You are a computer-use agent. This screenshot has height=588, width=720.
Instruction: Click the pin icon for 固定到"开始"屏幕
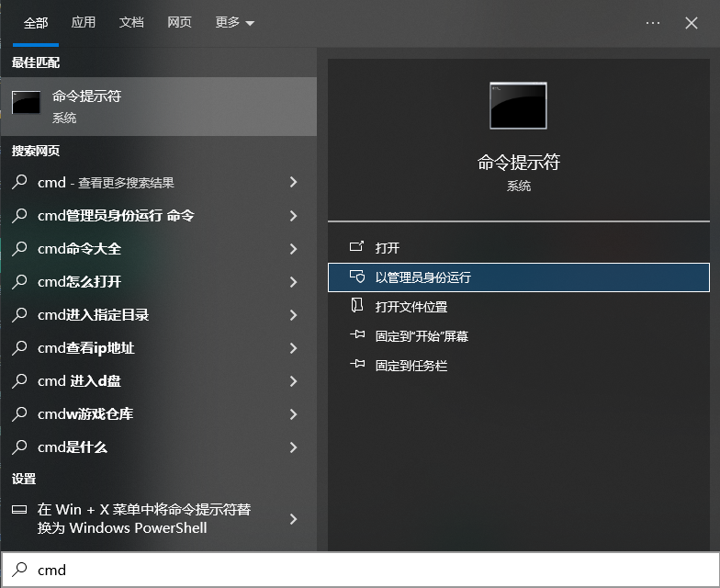(x=357, y=336)
